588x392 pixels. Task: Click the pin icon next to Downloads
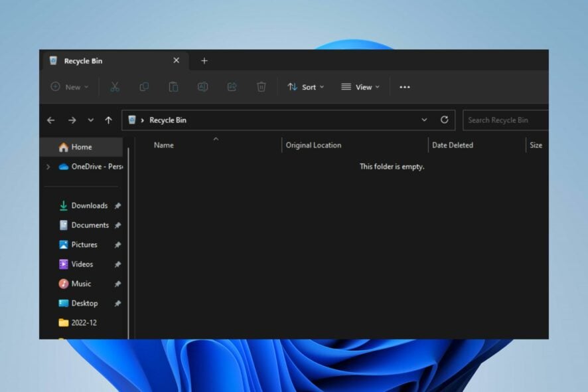coord(117,206)
